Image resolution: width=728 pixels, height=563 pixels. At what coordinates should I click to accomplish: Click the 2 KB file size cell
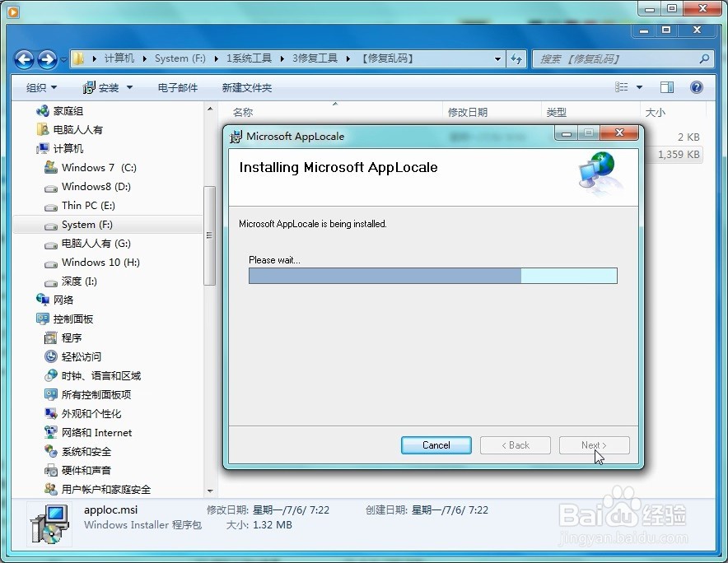(688, 137)
